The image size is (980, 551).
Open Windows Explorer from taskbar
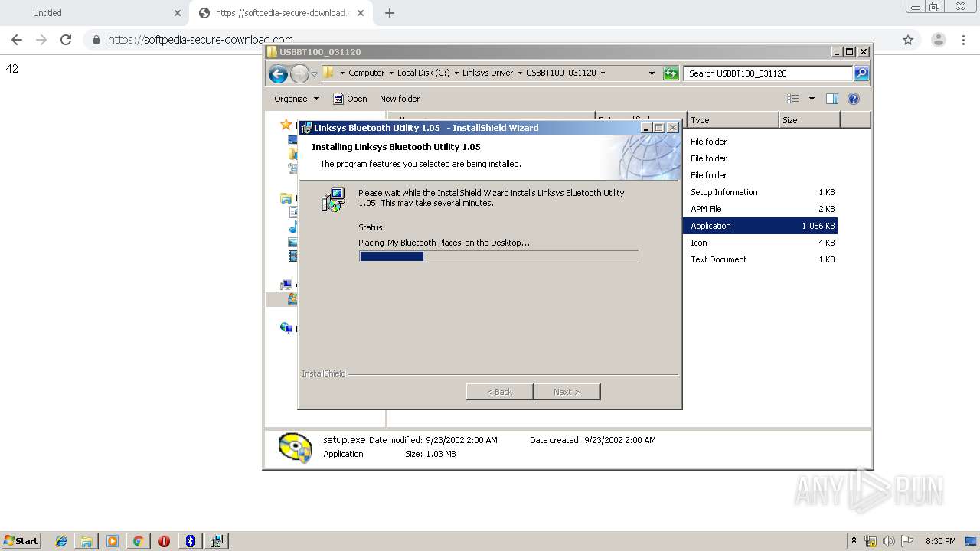click(87, 541)
